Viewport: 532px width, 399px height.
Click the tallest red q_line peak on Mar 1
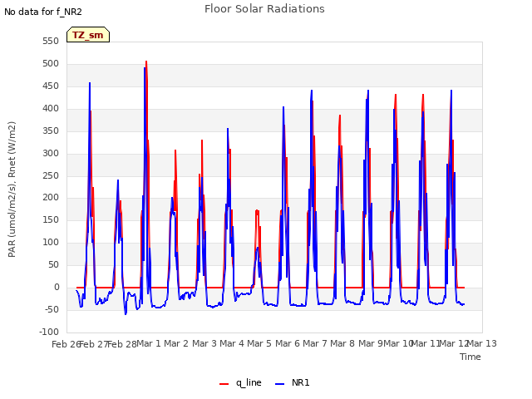(146, 62)
